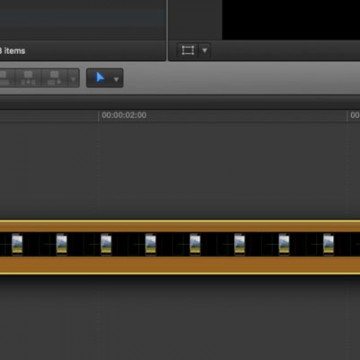This screenshot has width=360, height=360.
Task: Click the items count label in browser
Action: (13, 51)
